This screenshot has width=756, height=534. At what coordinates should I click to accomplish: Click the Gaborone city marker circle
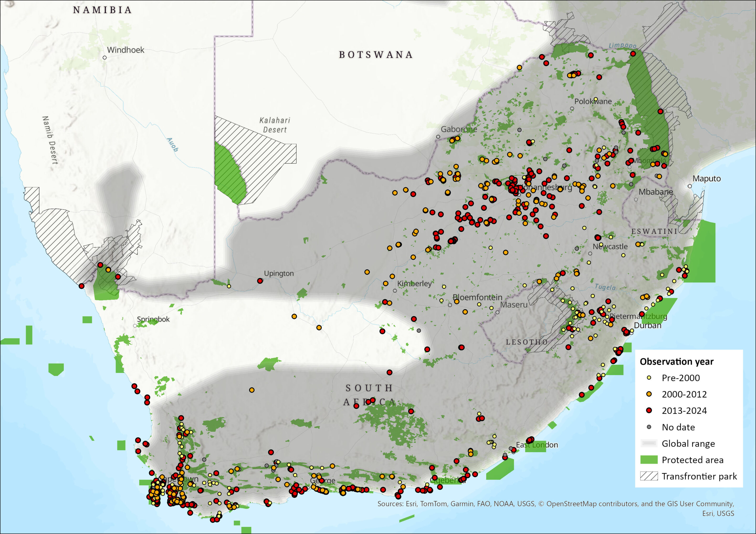point(438,137)
